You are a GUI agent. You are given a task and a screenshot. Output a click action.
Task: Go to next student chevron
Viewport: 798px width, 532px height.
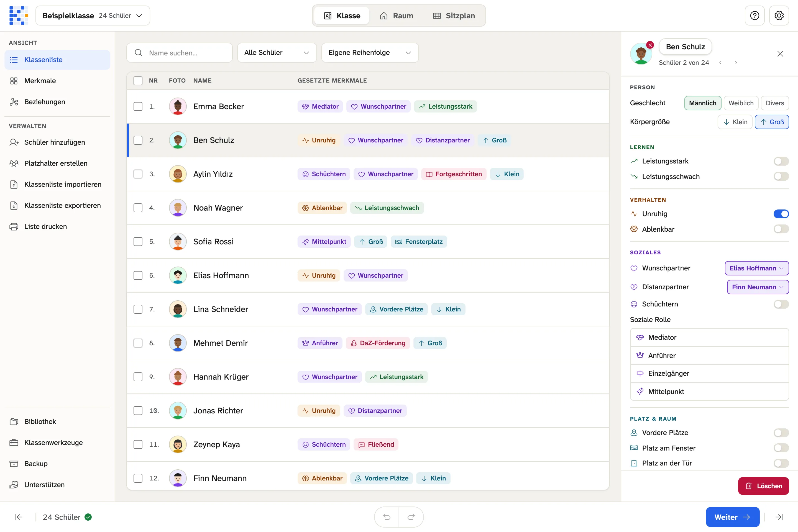[736, 63]
